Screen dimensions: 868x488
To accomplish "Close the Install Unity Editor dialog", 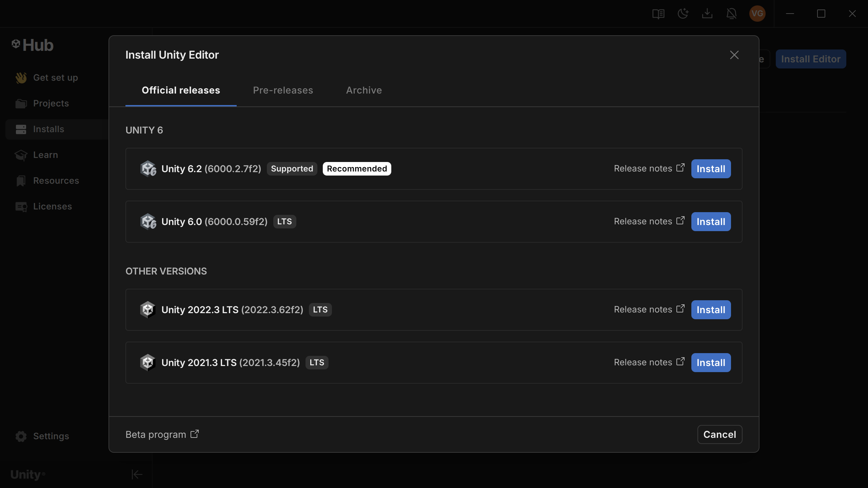I will point(734,55).
